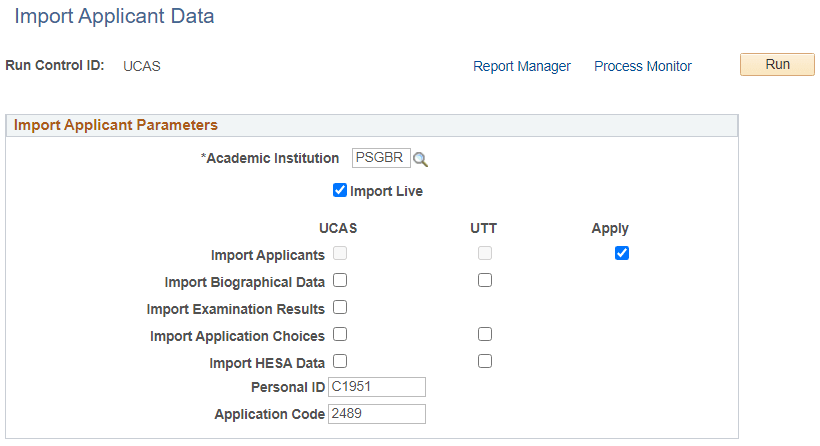Focus the Personal ID text box
Screen dimensions: 820x446
pyautogui.click(x=377, y=387)
